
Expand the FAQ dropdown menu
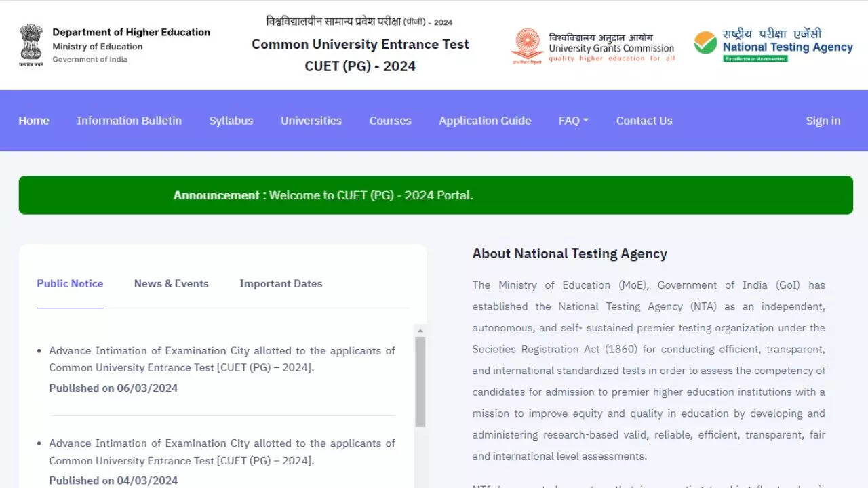(x=573, y=121)
